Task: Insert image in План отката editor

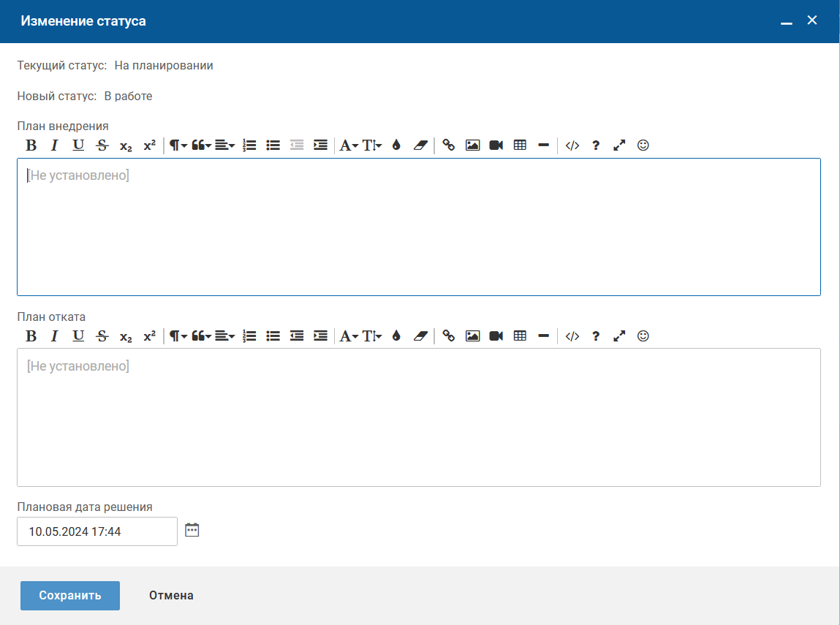Action: [x=472, y=336]
